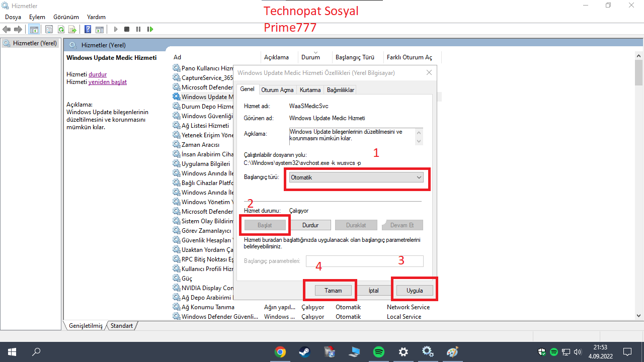
Task: Click the 'durdur' link for the service
Action: tap(98, 74)
